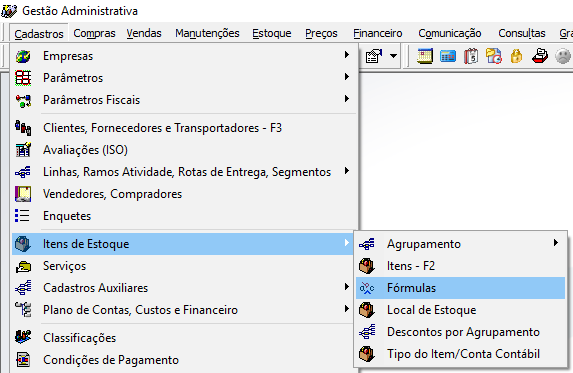
Task: Expand the Cadastros Auxiliares submenu arrow
Action: (346, 287)
